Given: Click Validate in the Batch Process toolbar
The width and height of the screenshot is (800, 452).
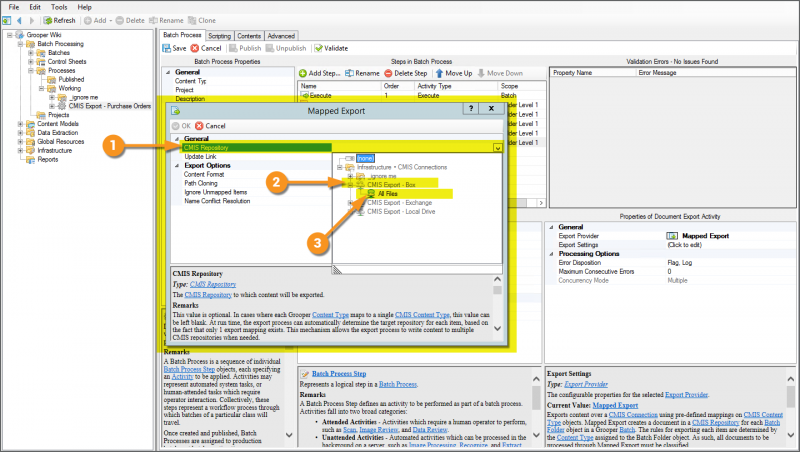Looking at the screenshot, I should pyautogui.click(x=331, y=47).
